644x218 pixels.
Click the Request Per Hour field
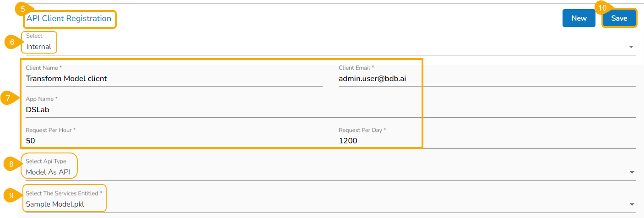(174, 141)
